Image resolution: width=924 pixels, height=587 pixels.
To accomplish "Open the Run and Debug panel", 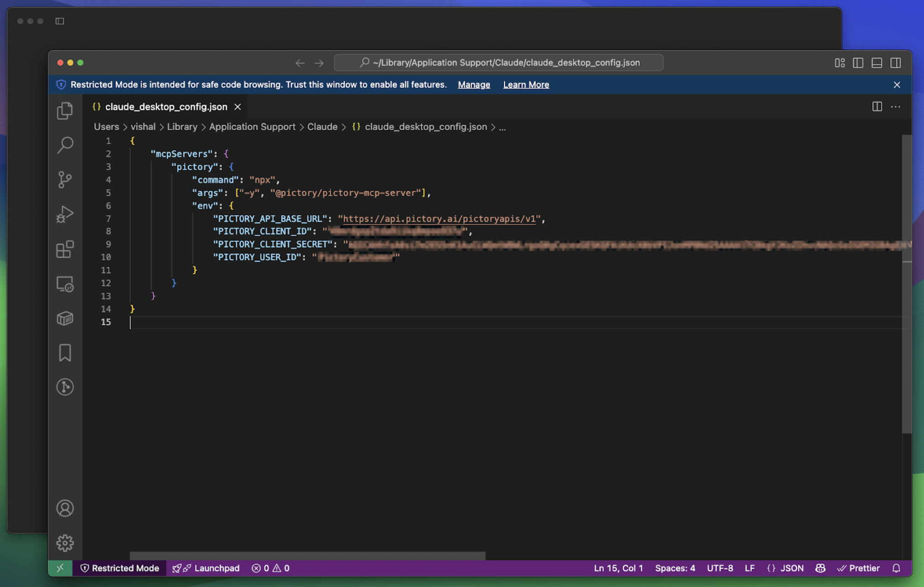I will [65, 214].
